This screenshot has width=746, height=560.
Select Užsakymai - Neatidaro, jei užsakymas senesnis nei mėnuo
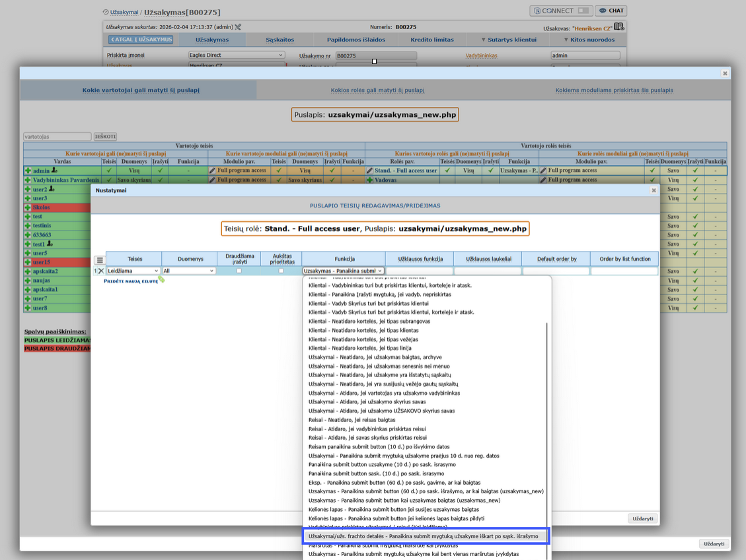pos(379,366)
